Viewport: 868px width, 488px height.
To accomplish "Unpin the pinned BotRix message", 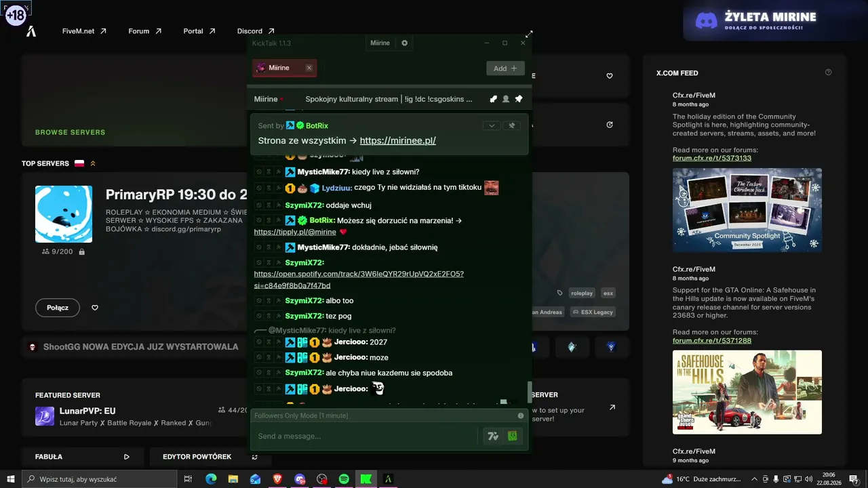I will tap(512, 125).
